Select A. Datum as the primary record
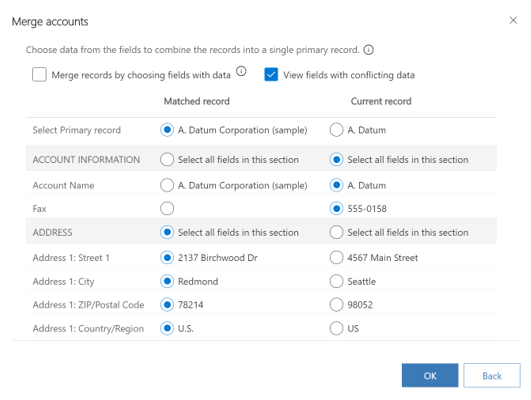Image resolution: width=531 pixels, height=400 pixels. pyautogui.click(x=336, y=130)
